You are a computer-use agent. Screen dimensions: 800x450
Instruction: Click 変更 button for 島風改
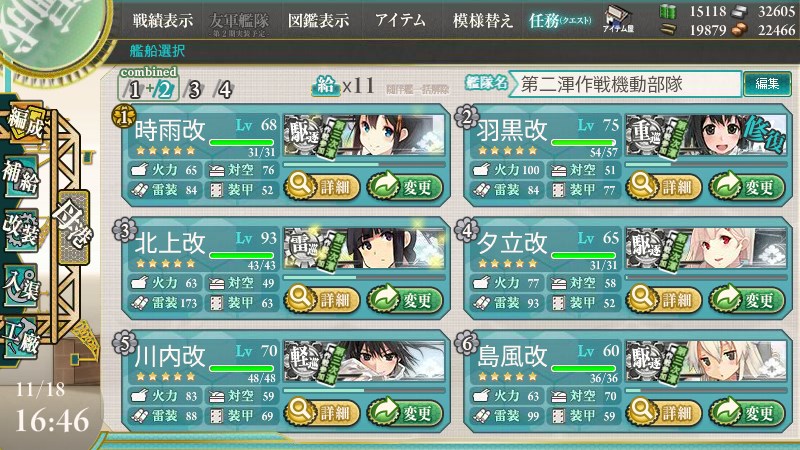pyautogui.click(x=747, y=412)
